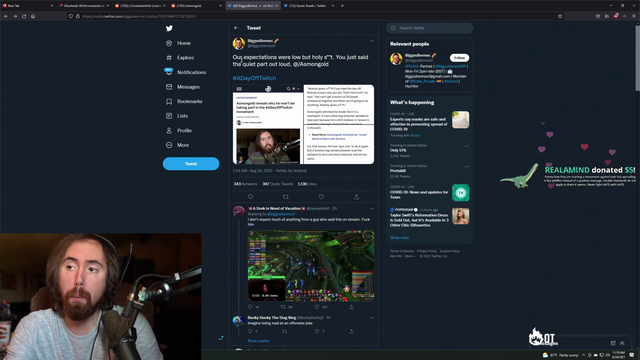Open the reply's game video thumbnail
This screenshot has width=640, height=360.
point(311,266)
